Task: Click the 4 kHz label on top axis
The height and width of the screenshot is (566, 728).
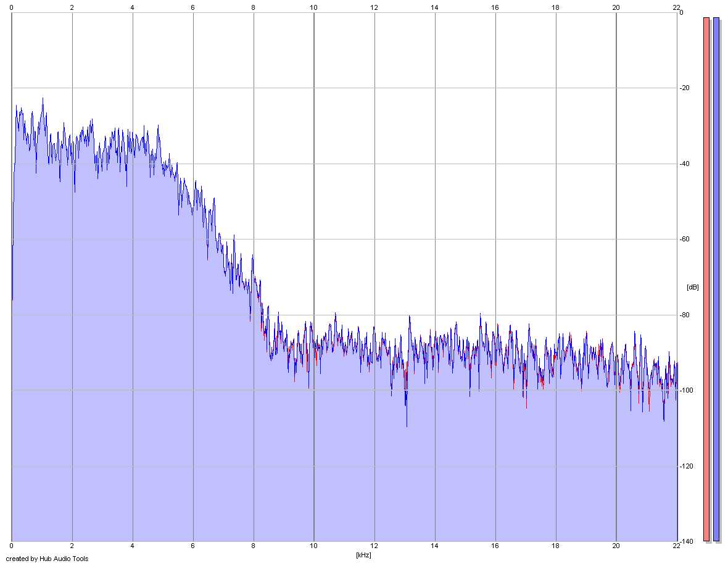Action: 132,7
